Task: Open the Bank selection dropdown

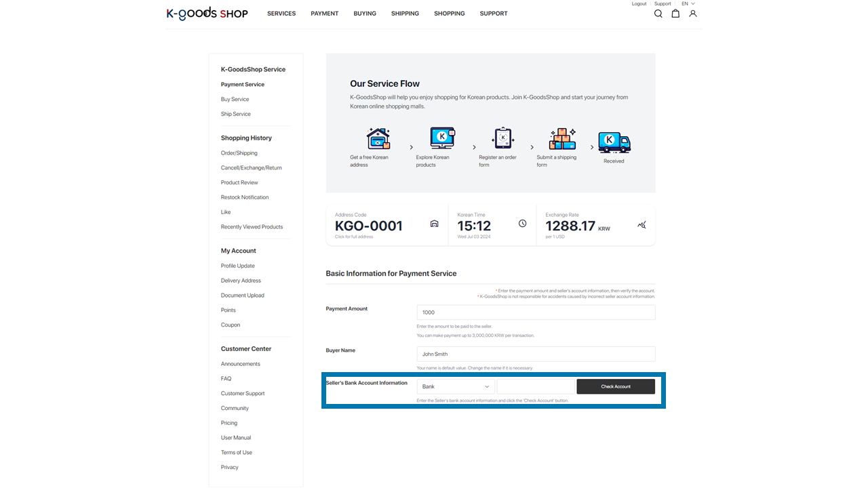Action: point(456,386)
